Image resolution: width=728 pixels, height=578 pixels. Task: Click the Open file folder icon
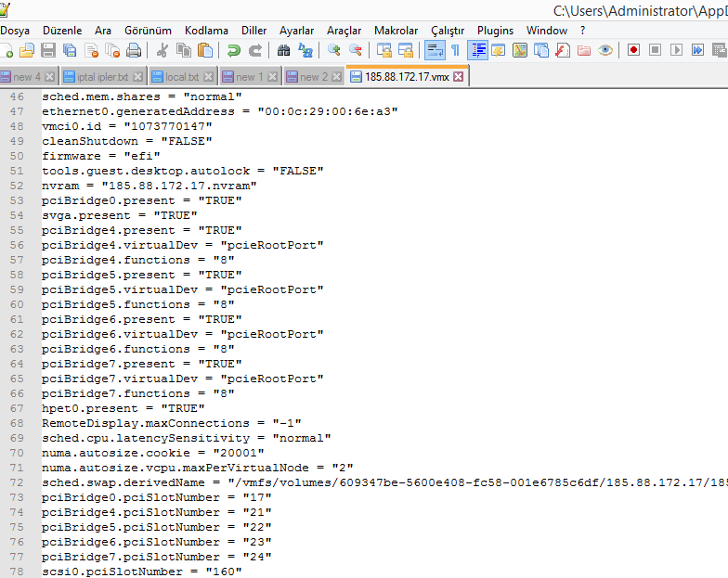point(27,50)
